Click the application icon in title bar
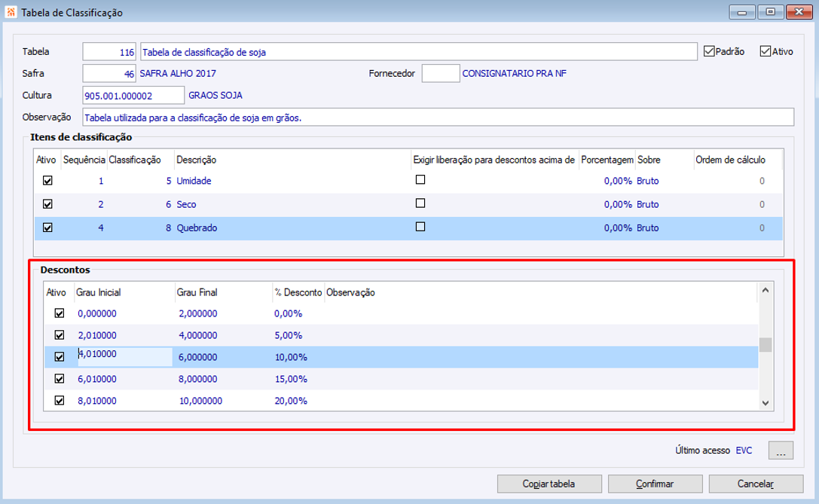 11,12
